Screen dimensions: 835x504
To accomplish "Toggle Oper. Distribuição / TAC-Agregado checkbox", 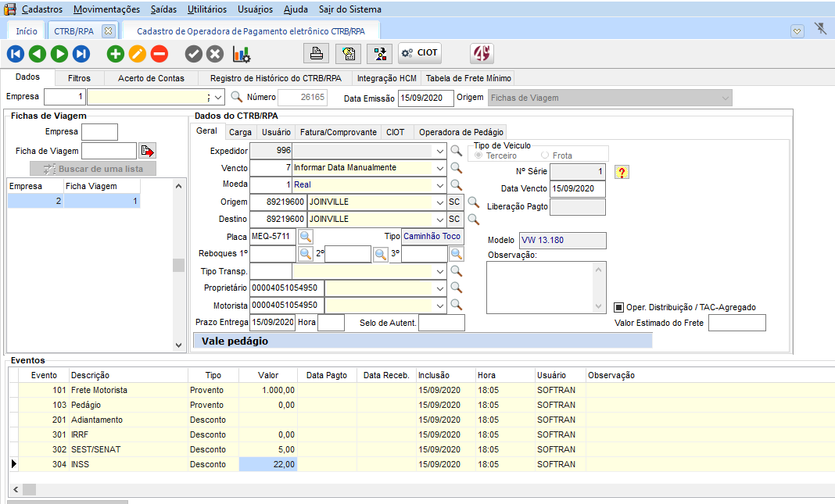I will pos(618,307).
